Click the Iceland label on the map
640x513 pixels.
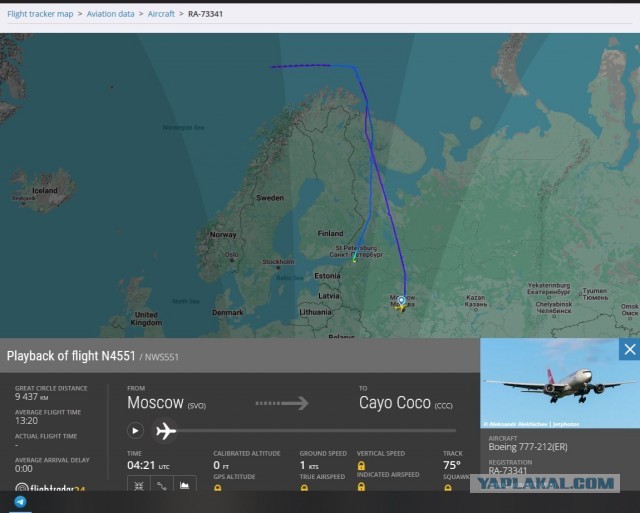point(45,191)
